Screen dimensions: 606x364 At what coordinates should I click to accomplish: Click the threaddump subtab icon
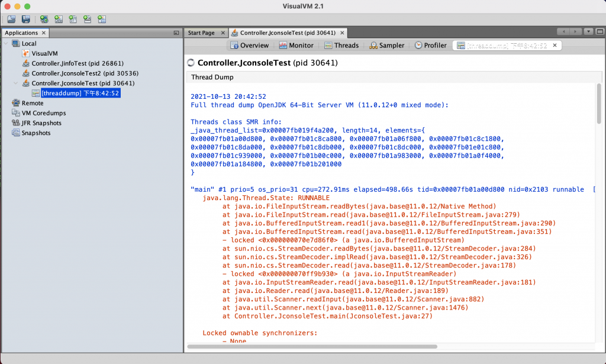point(460,45)
